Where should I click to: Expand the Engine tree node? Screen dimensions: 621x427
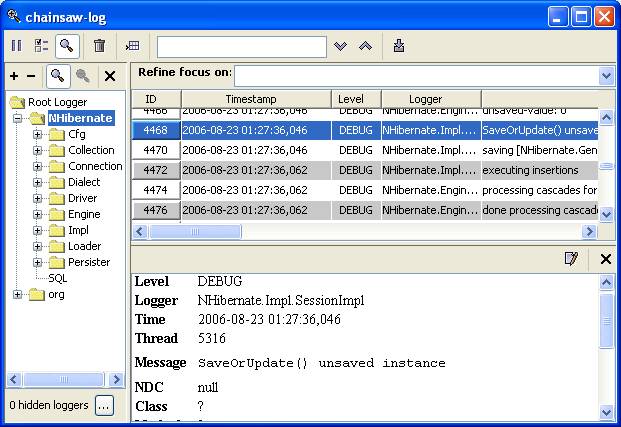(38, 214)
